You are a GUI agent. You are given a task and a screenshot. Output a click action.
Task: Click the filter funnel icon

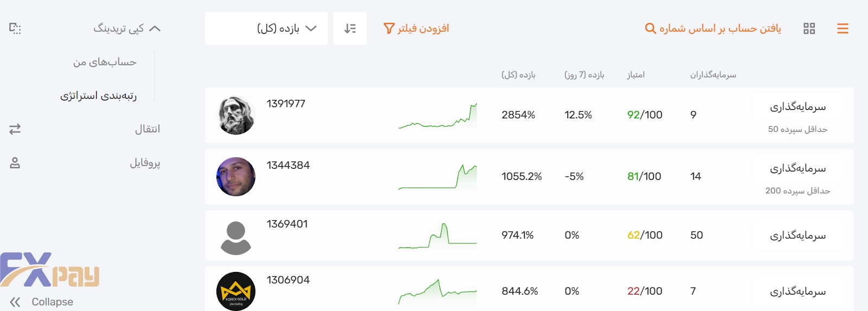[388, 28]
